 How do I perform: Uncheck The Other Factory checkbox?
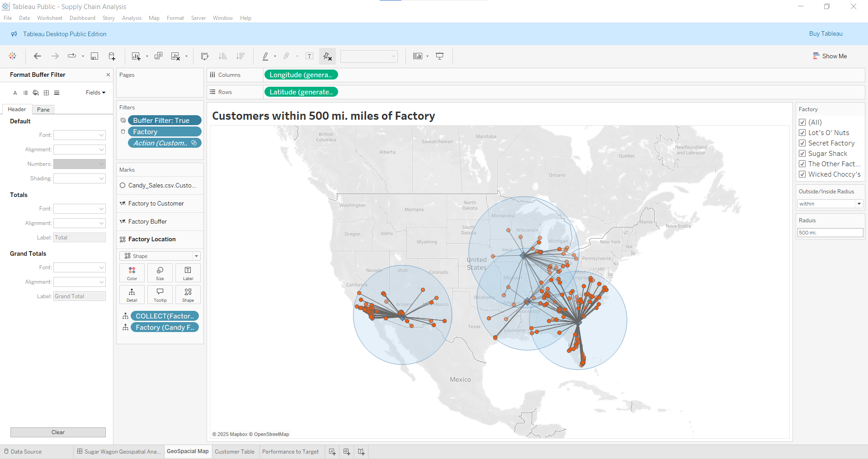[x=802, y=164]
